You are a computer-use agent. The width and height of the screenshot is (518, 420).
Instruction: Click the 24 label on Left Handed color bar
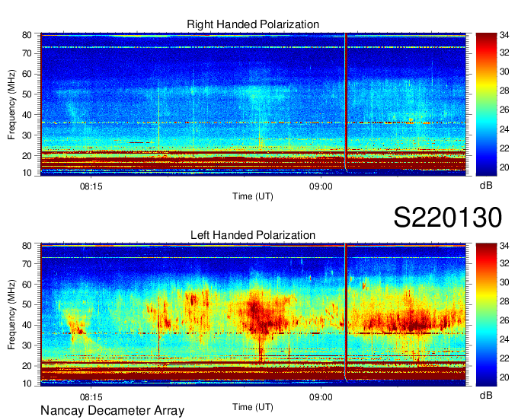pos(504,339)
